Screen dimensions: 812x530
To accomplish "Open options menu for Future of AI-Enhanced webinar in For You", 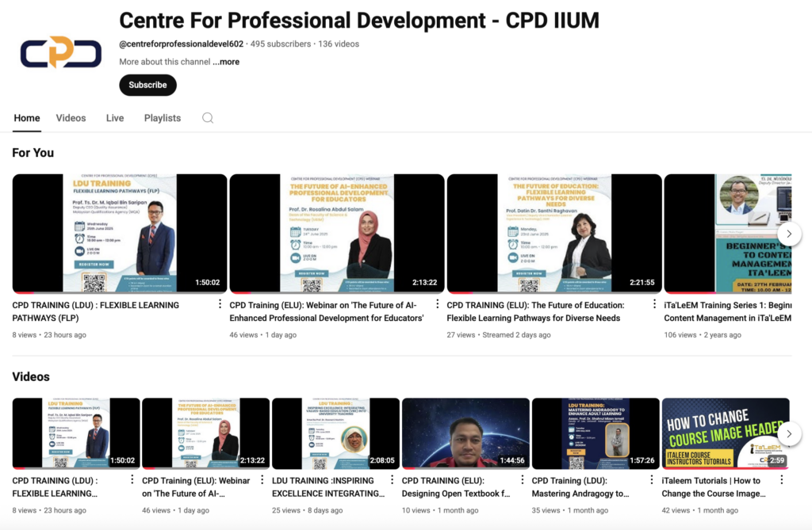I will tap(437, 304).
